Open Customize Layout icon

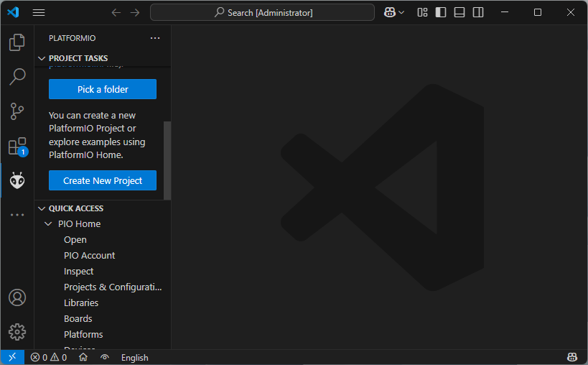click(422, 12)
